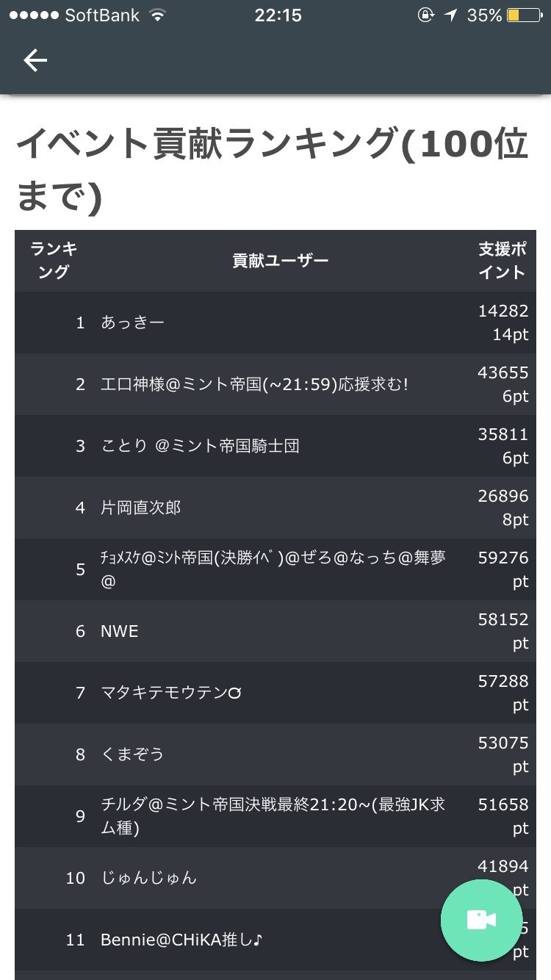Tap the location arrow status icon
551x980 pixels.
point(450,15)
